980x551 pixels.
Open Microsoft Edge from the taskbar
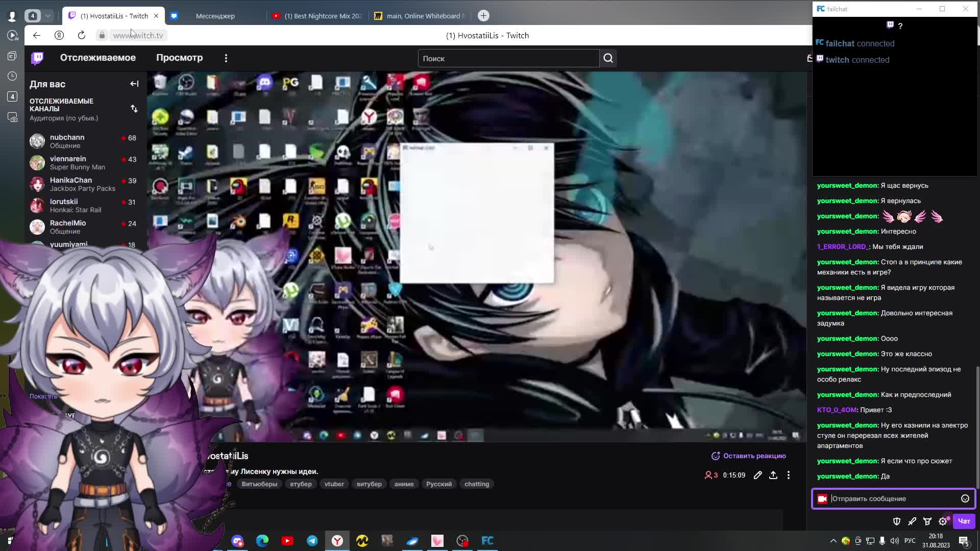262,541
